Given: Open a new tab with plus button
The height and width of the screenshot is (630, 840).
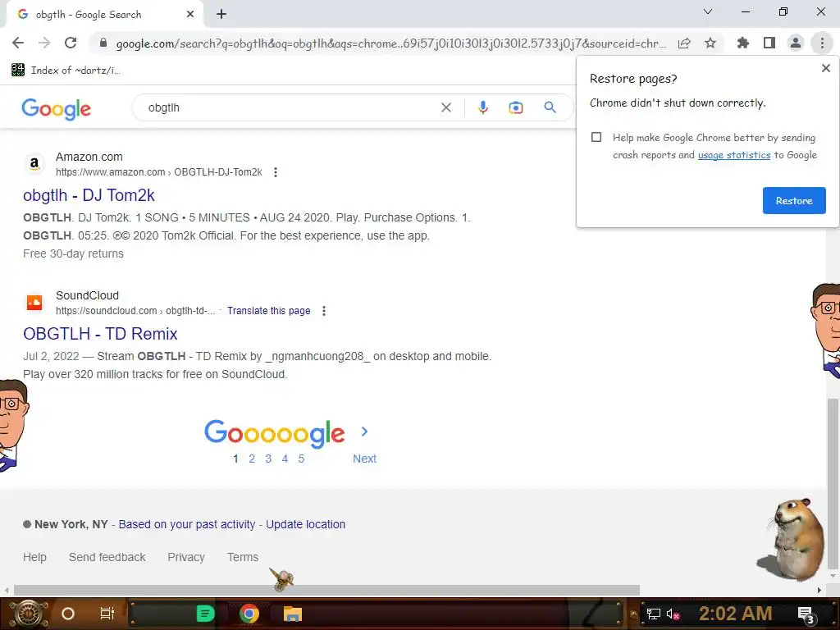Looking at the screenshot, I should pyautogui.click(x=221, y=14).
